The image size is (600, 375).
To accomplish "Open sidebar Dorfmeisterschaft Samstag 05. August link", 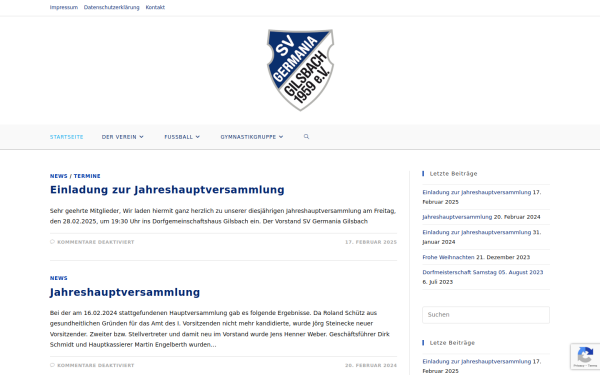I will pyautogui.click(x=483, y=272).
